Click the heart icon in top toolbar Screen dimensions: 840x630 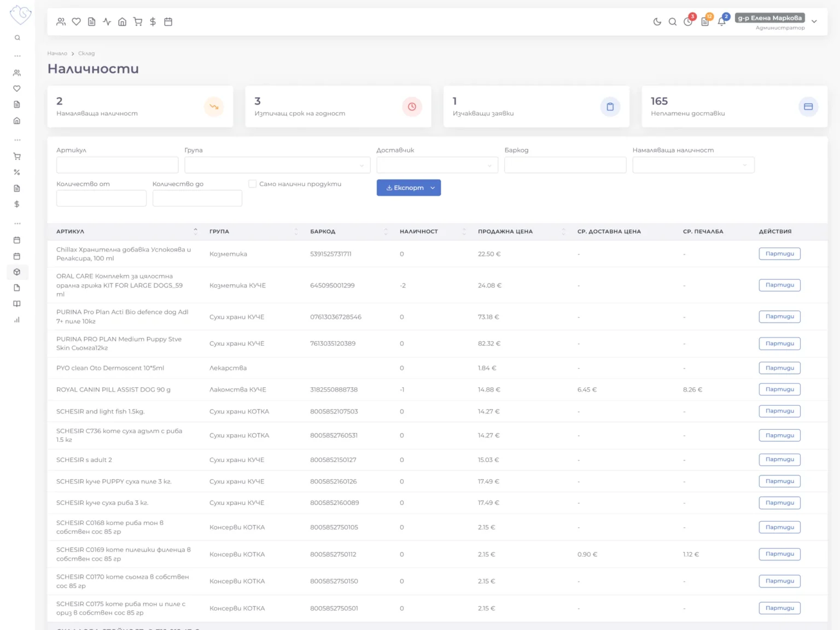click(x=77, y=22)
